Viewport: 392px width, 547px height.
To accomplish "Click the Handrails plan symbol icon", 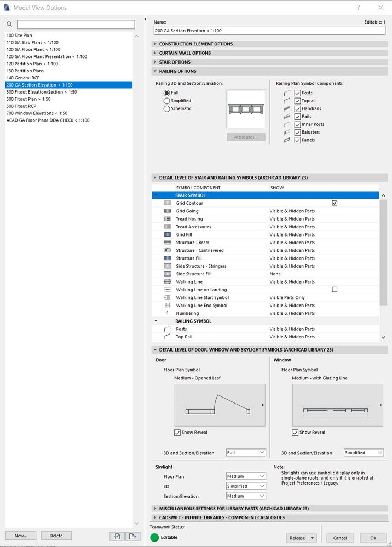I will tap(287, 108).
